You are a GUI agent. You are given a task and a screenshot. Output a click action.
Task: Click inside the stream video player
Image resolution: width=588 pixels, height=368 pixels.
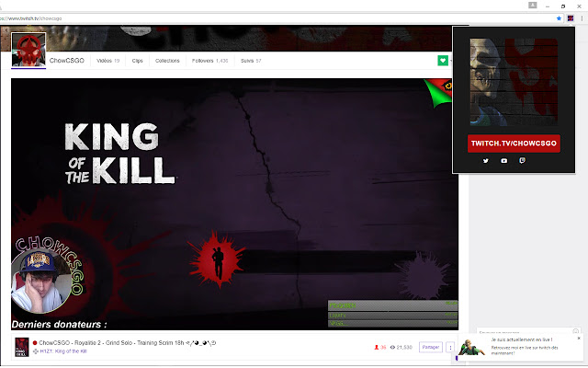tap(234, 204)
